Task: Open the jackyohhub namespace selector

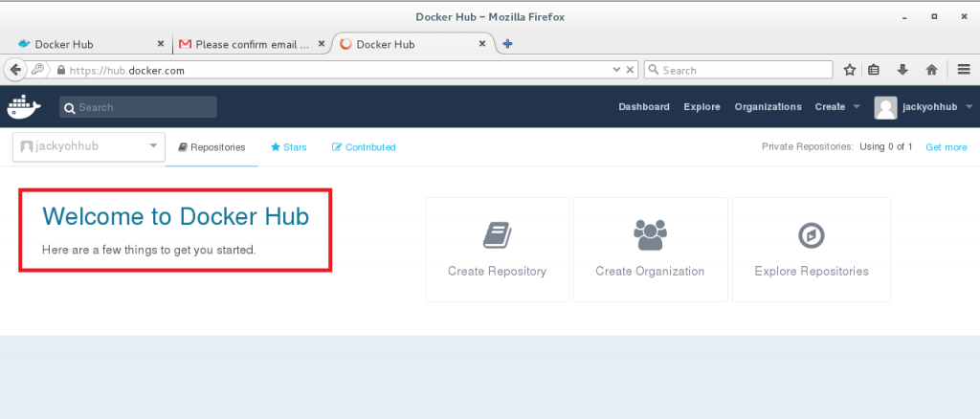Action: pos(89,146)
